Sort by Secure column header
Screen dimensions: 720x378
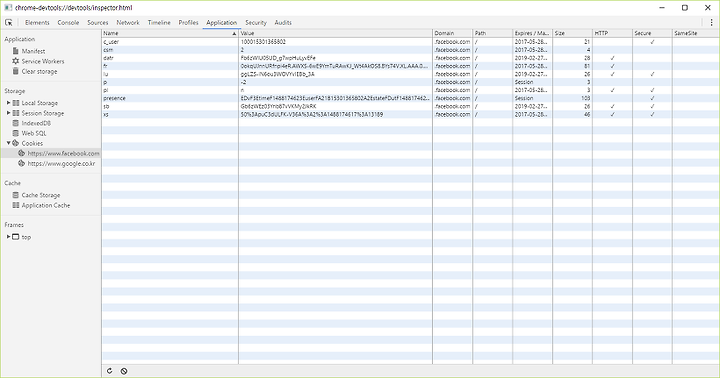(652, 33)
